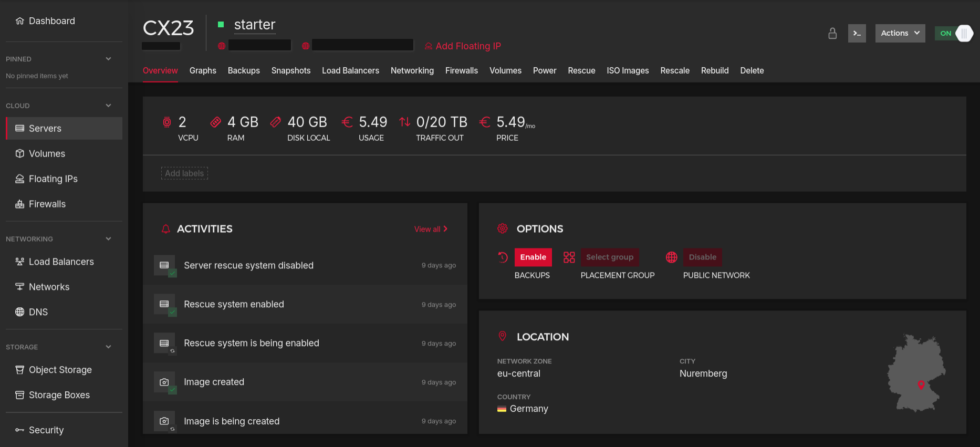This screenshot has width=980, height=447.
Task: Click the Load Balancers sidebar icon
Action: click(20, 262)
